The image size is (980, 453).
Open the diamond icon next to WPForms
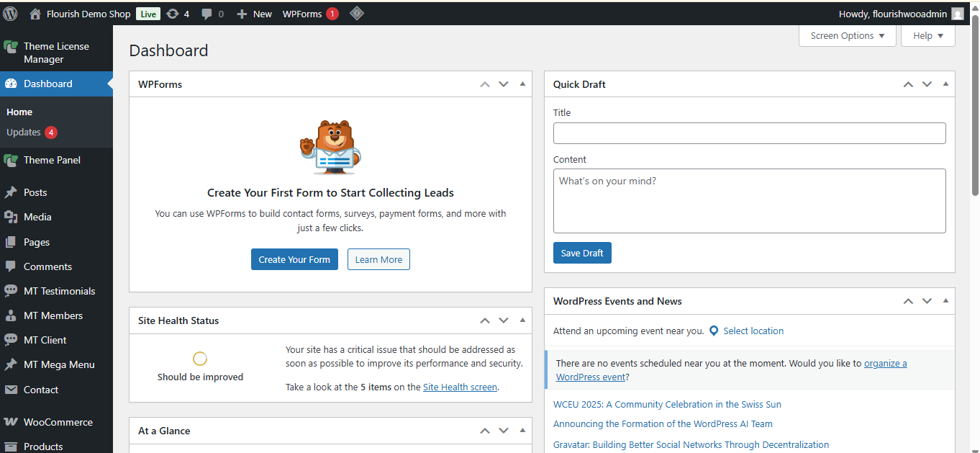357,14
